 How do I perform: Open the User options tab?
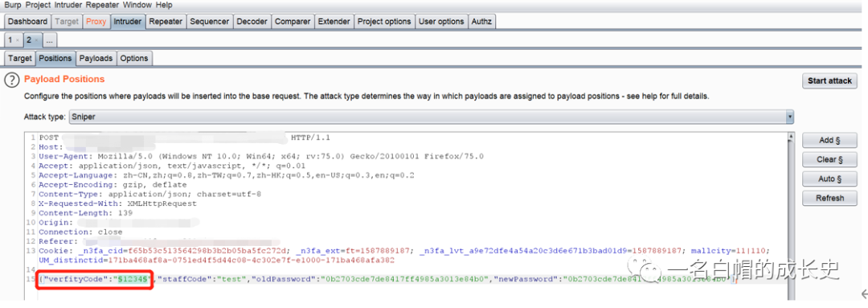click(441, 22)
